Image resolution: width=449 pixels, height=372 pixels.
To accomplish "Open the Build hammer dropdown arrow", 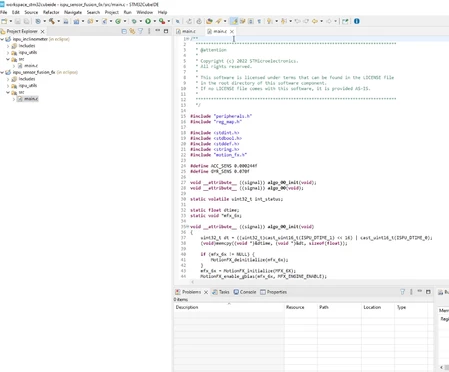I will coord(58,21).
